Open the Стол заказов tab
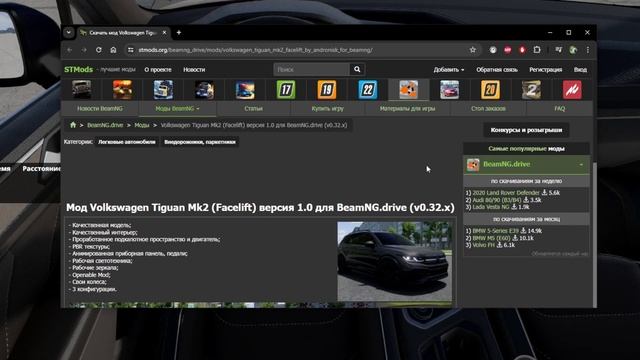 (488, 109)
